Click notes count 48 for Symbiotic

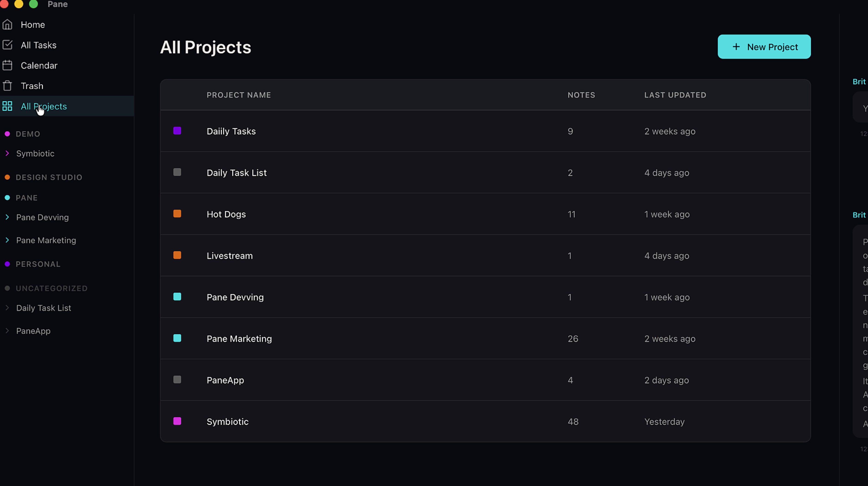point(573,422)
